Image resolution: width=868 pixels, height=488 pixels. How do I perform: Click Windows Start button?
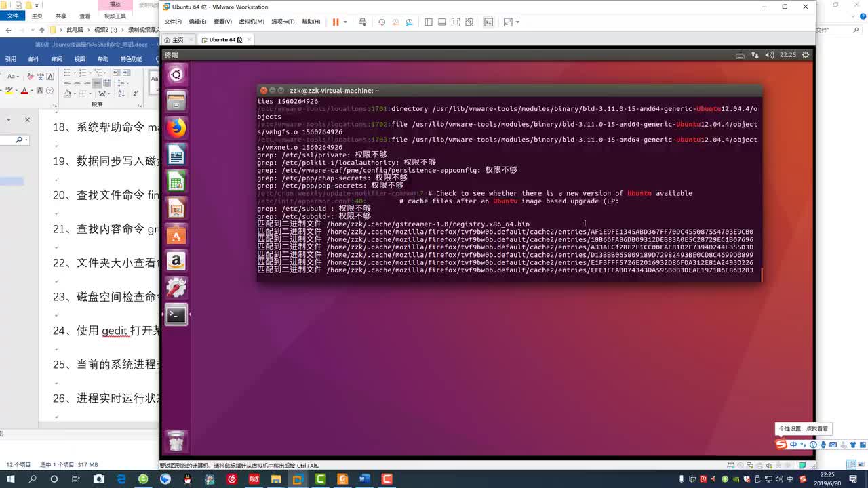(11, 479)
